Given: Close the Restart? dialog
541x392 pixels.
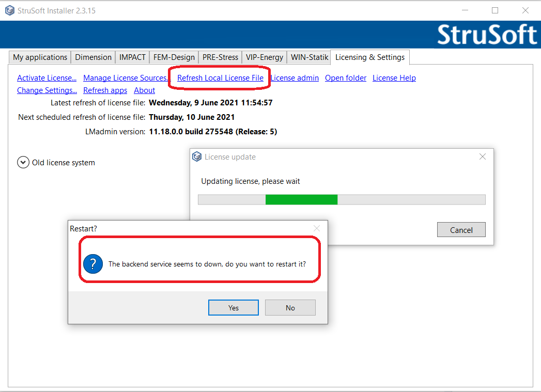Looking at the screenshot, I should 317,229.
